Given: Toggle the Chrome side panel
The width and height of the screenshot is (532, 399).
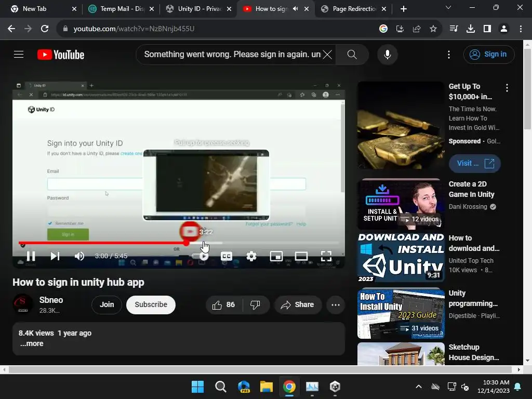Looking at the screenshot, I should tap(487, 29).
